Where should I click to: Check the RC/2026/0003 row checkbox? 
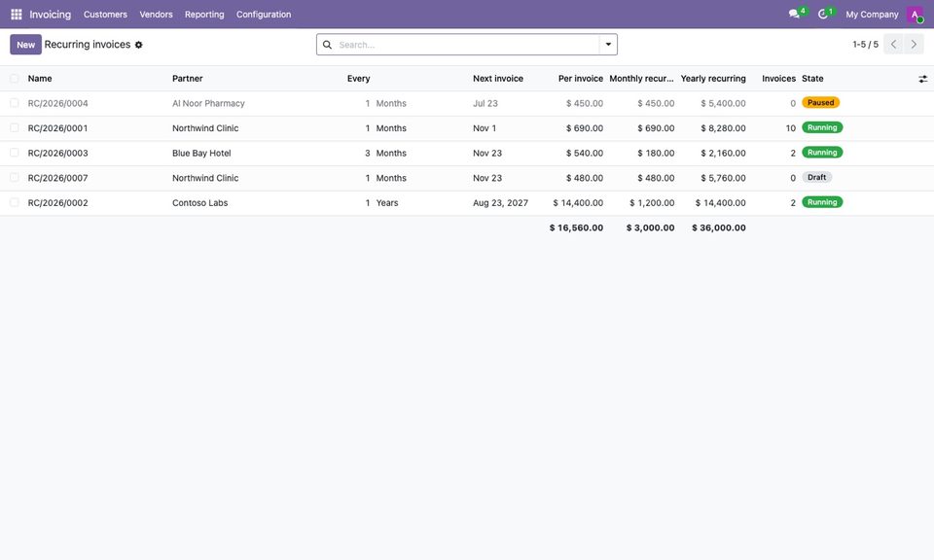click(x=15, y=153)
